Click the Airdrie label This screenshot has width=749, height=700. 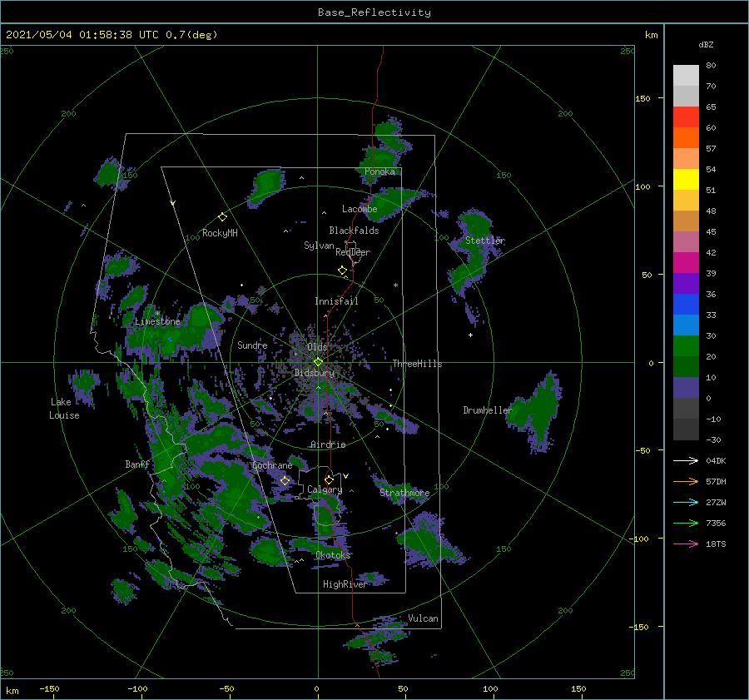click(328, 444)
